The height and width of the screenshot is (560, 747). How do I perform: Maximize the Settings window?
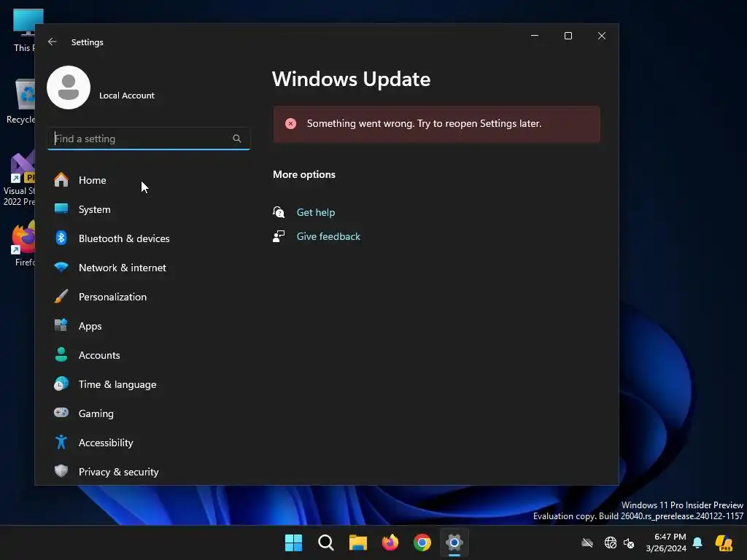[x=568, y=36]
